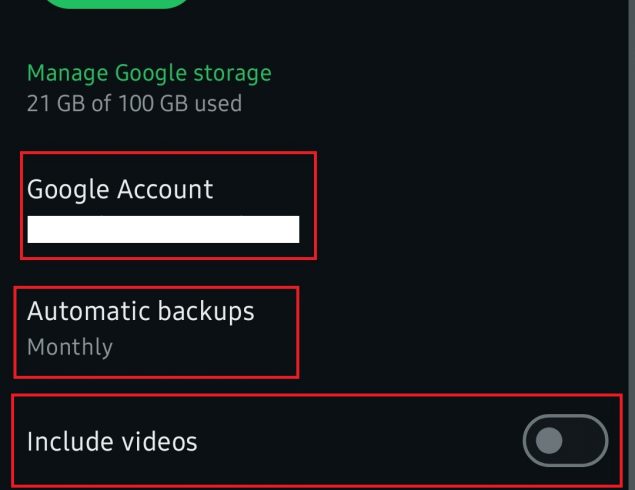Screen dimensions: 635x490
Task: Tap the Google Account heading text
Action: coord(120,189)
